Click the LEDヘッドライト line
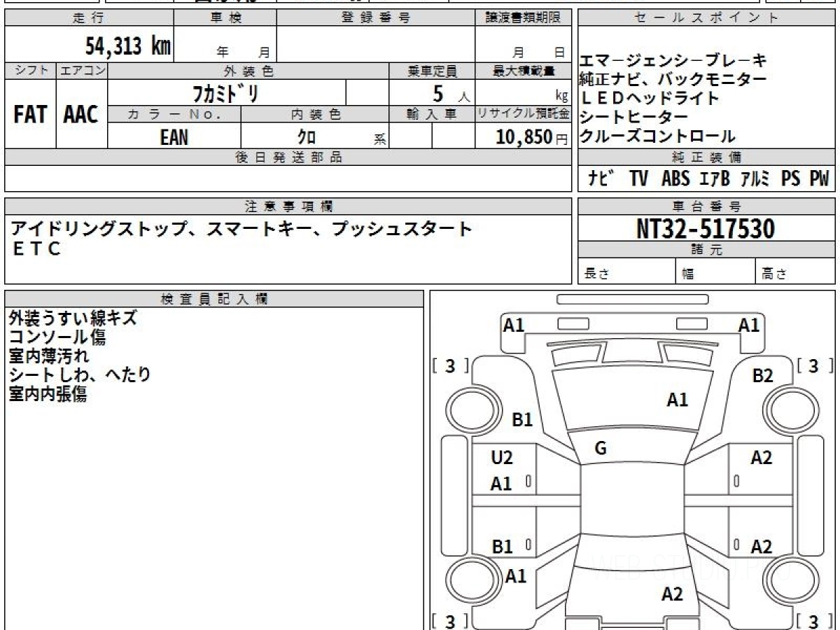 coord(650,99)
